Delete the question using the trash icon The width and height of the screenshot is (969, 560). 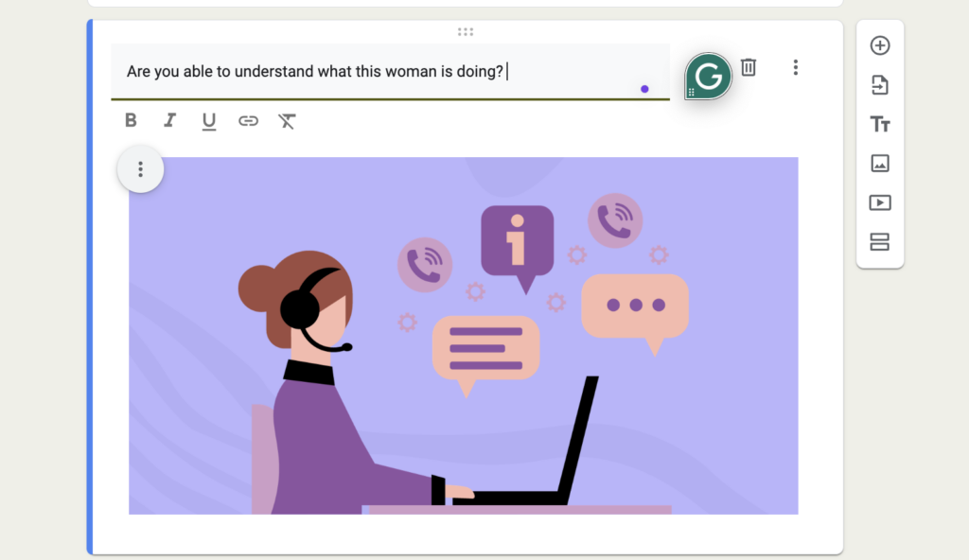tap(748, 67)
